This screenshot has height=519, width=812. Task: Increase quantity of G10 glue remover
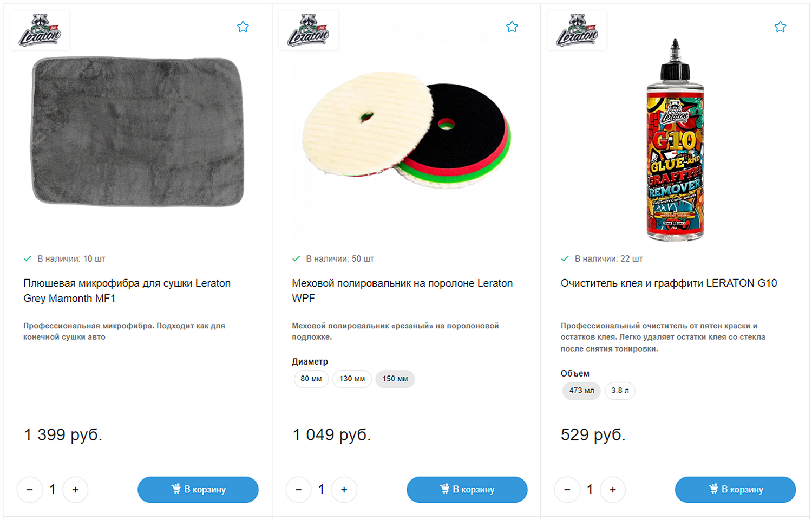pyautogui.click(x=613, y=490)
